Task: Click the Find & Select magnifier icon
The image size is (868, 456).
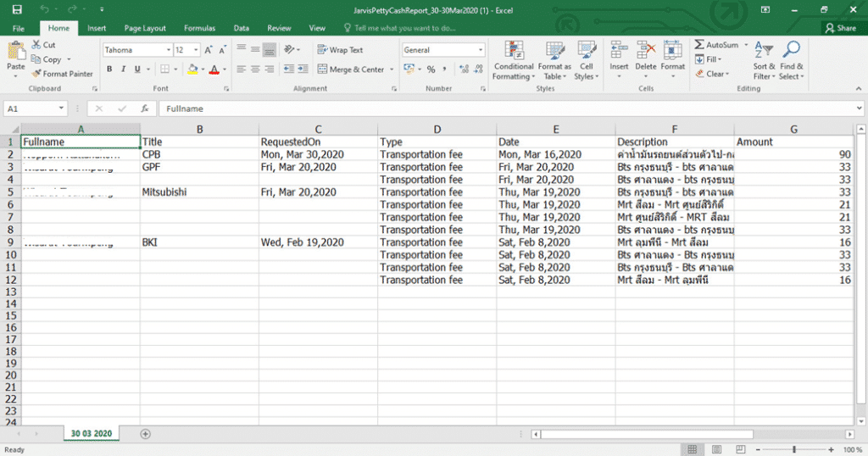Action: [x=792, y=51]
